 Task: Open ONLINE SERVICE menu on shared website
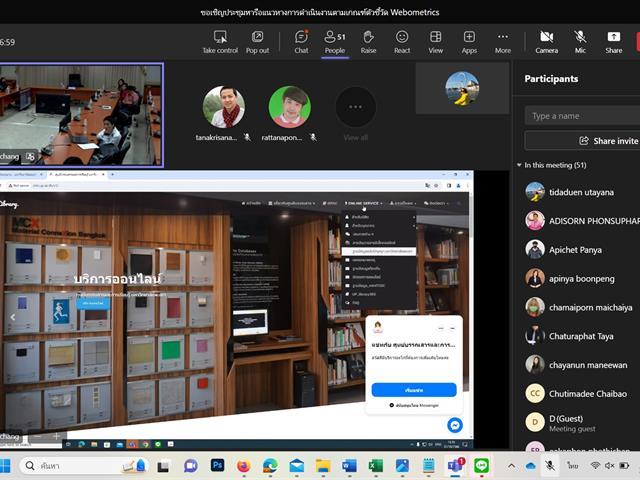coord(363,203)
